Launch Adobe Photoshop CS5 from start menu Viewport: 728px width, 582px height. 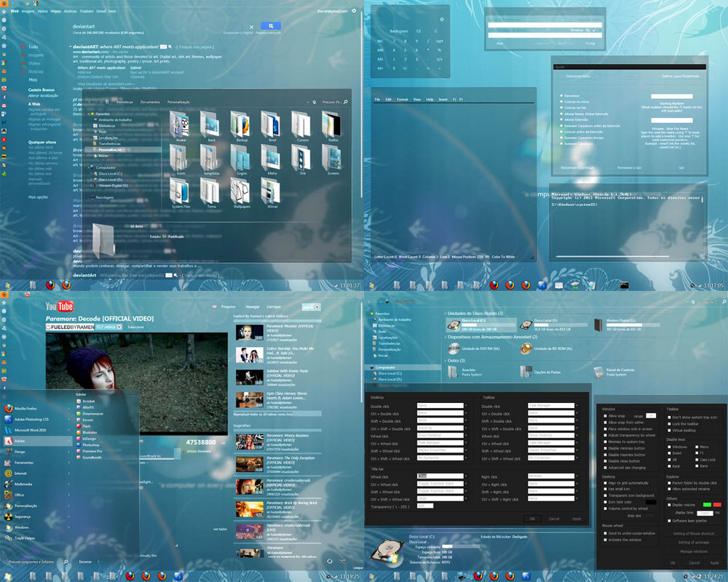click(x=31, y=419)
